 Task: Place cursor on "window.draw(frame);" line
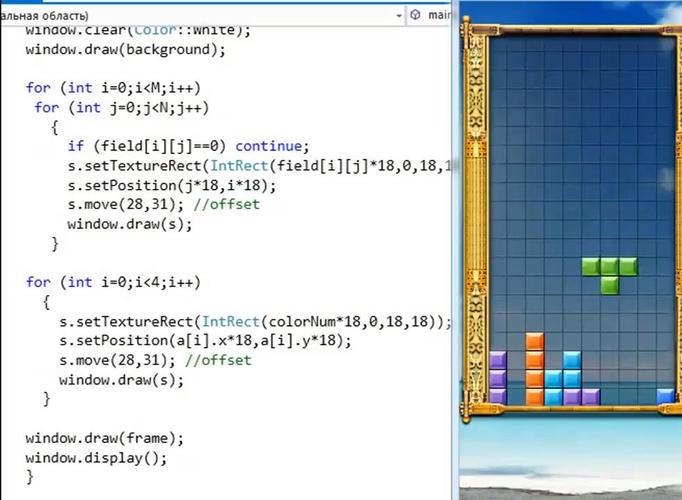[x=104, y=438]
